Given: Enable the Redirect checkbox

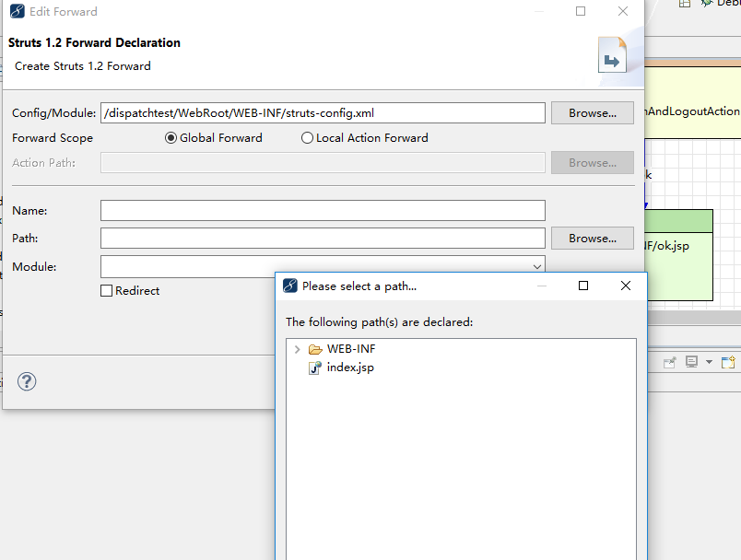Looking at the screenshot, I should click(x=106, y=290).
